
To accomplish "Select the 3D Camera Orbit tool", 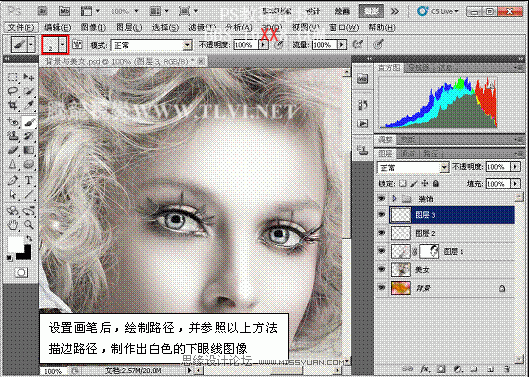I will [29, 211].
